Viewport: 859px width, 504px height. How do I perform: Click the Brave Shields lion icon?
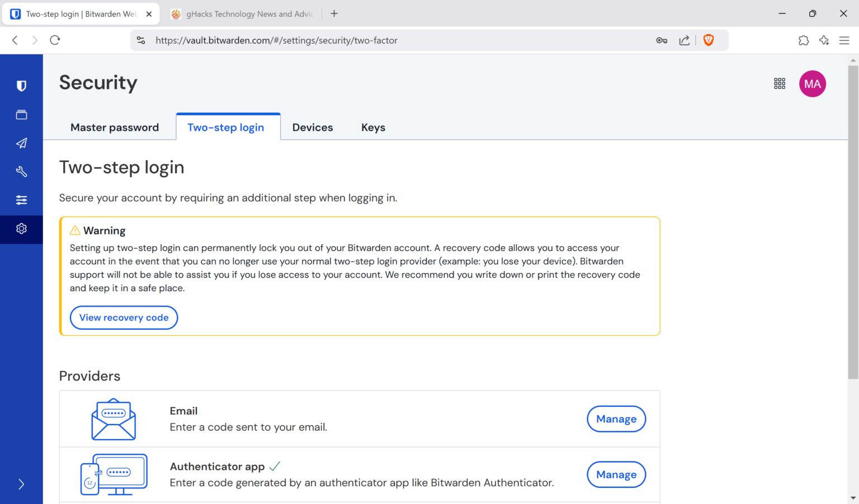(x=709, y=40)
